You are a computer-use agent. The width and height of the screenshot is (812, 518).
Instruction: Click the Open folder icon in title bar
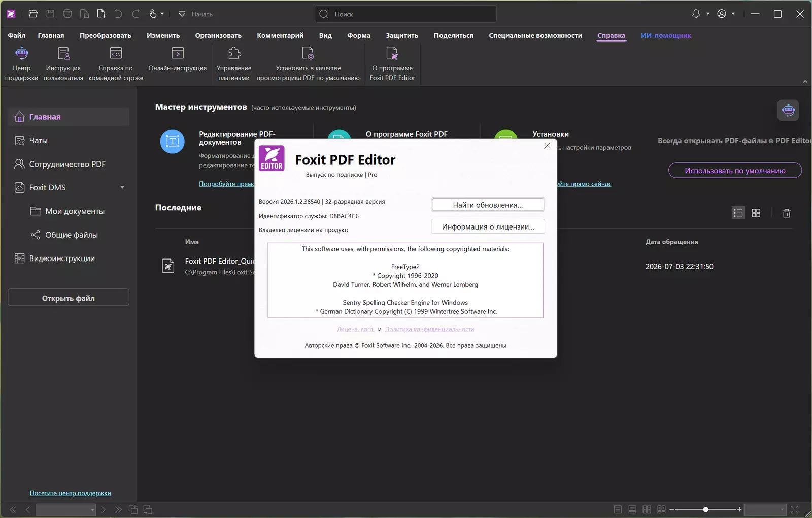pyautogui.click(x=33, y=14)
